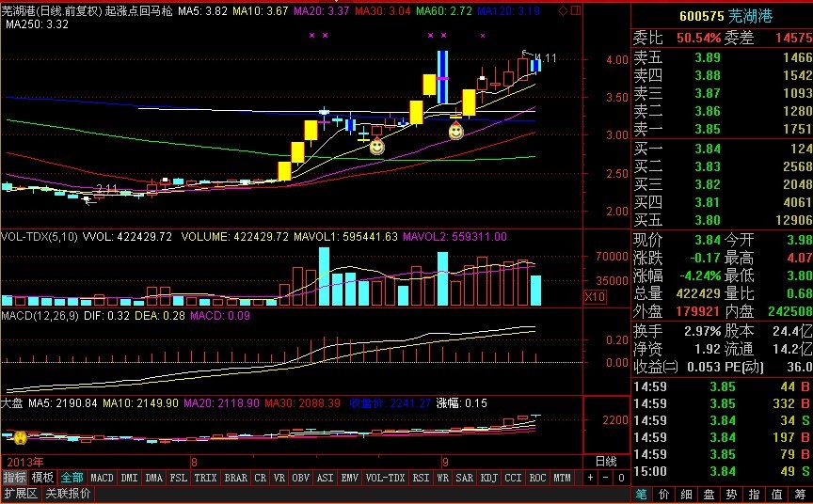Image resolution: width=813 pixels, height=504 pixels.
Task: Toggle the 全部 indicator filter
Action: coord(72,478)
